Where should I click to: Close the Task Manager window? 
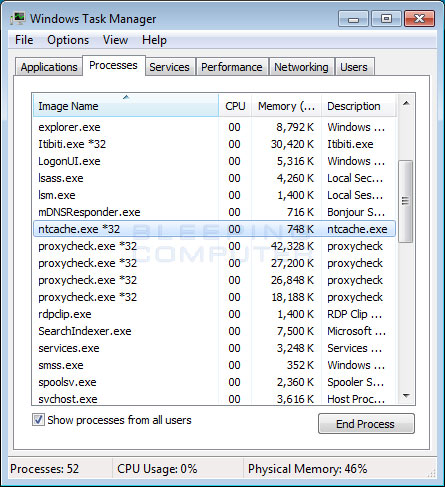419,19
